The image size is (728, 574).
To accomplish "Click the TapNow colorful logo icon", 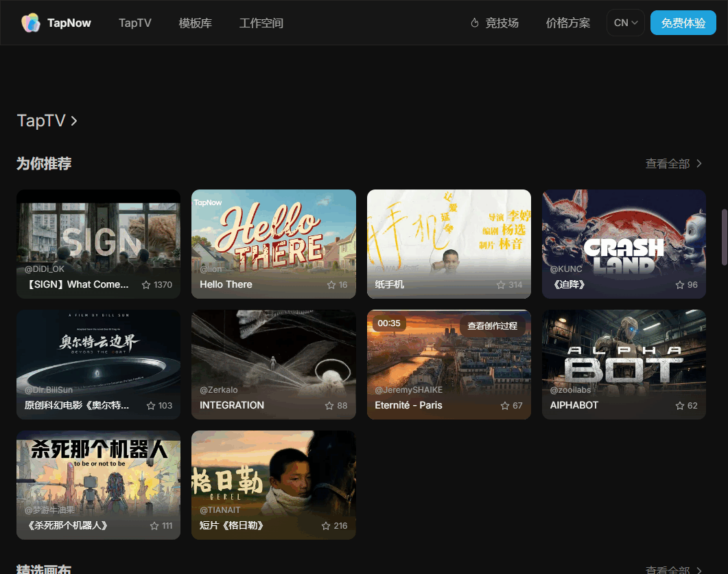I will pyautogui.click(x=31, y=23).
